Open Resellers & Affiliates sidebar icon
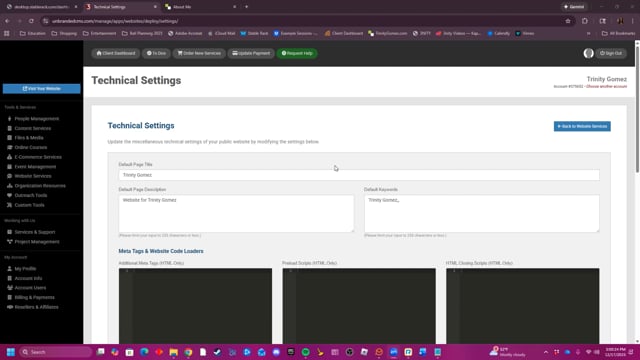The height and width of the screenshot is (360, 640). (x=9, y=307)
